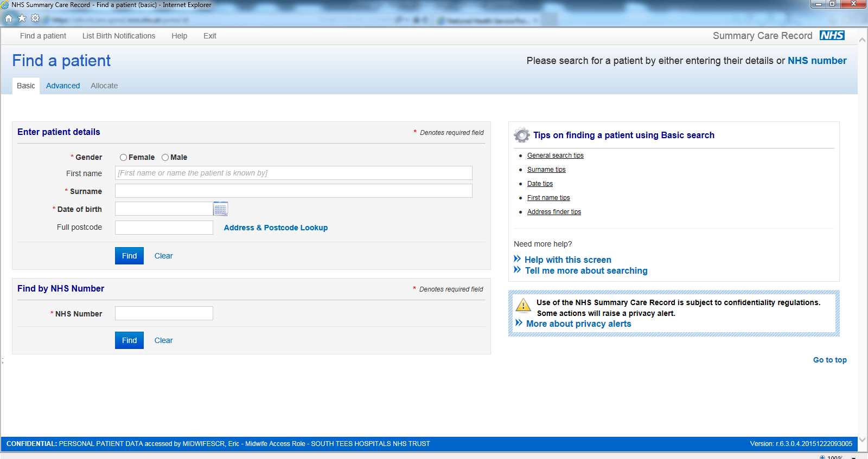Open the date of birth calendar picker
The width and height of the screenshot is (868, 459).
click(x=221, y=209)
